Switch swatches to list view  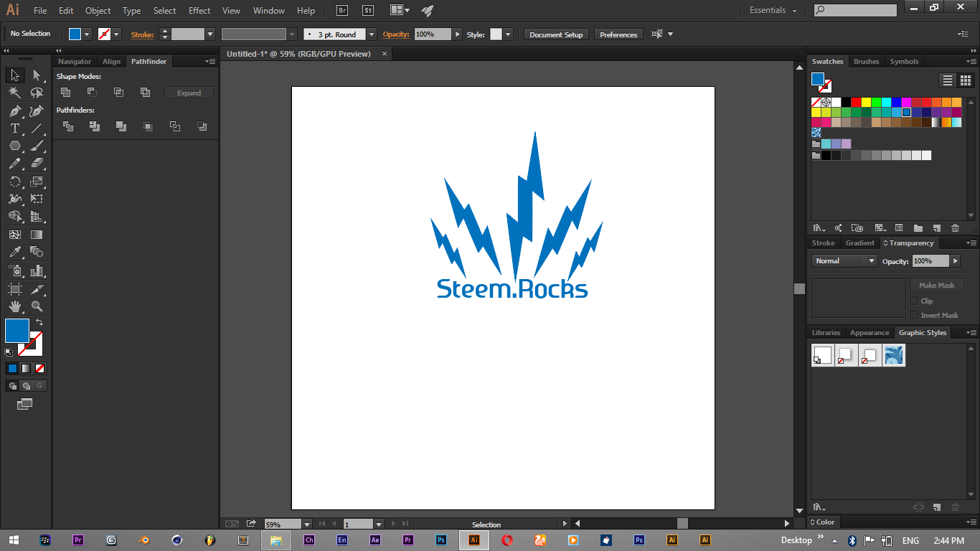click(x=948, y=80)
